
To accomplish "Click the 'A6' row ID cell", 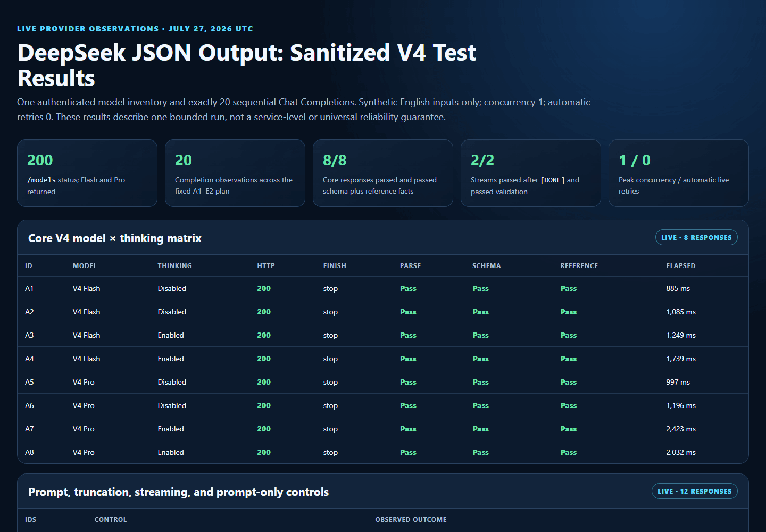I will (29, 405).
